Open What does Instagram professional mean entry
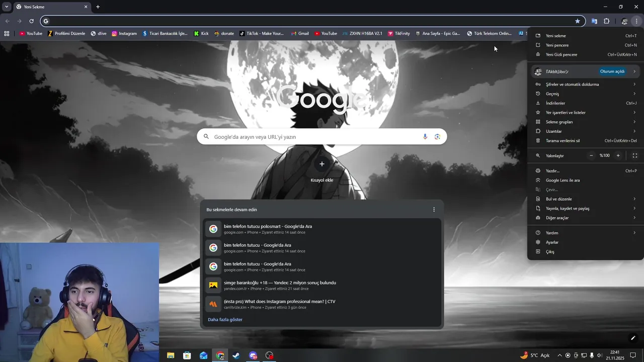The width and height of the screenshot is (644, 362). point(322,304)
